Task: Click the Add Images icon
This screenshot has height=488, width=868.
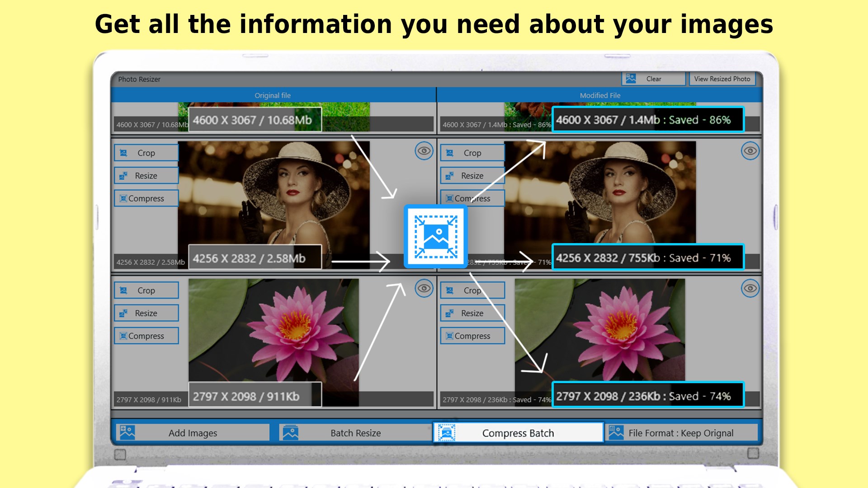Action: (127, 432)
